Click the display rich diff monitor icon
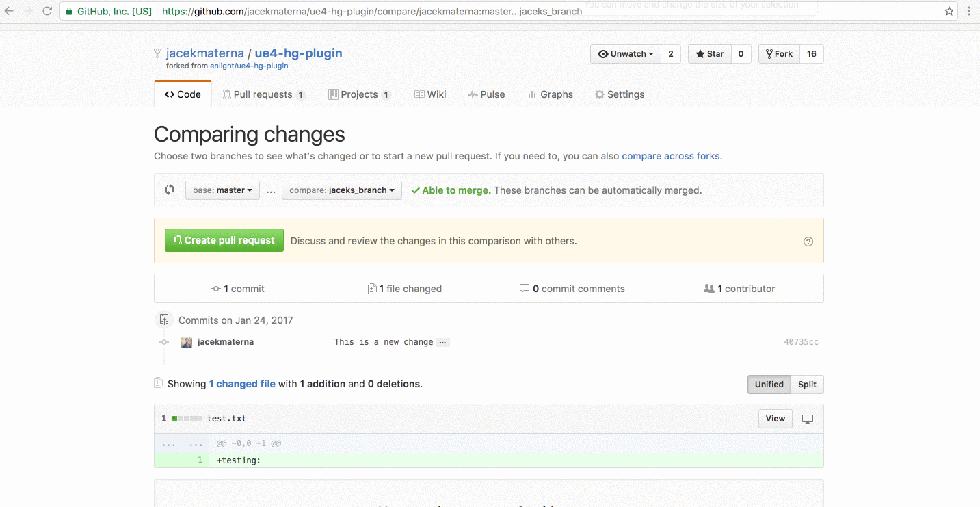The image size is (980, 507). (808, 419)
